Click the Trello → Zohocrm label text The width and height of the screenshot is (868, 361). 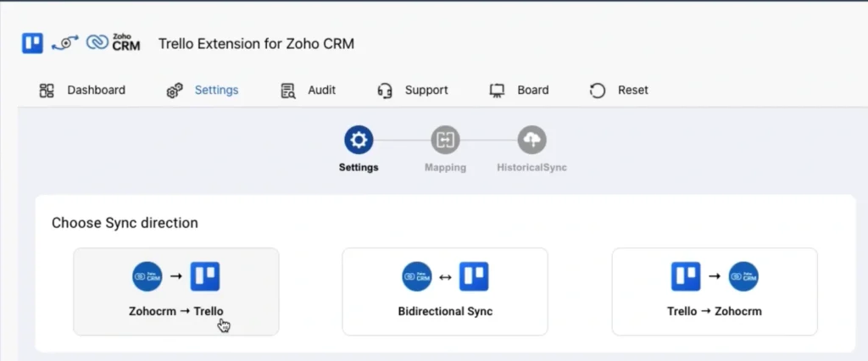[x=714, y=311]
